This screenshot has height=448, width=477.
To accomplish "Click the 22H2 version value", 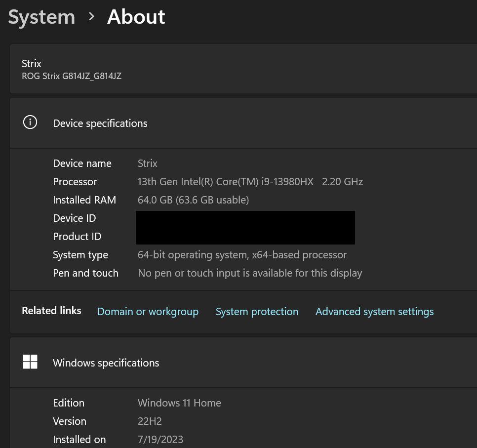I will [x=150, y=421].
